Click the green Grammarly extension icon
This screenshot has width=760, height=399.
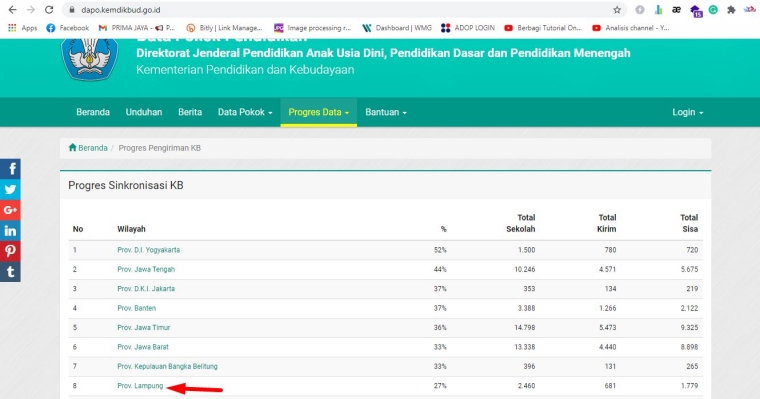pyautogui.click(x=713, y=10)
